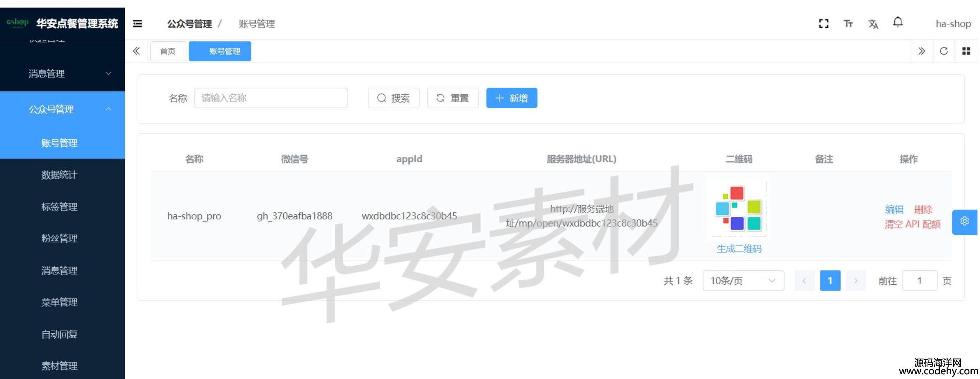Click the 二维码 column header
Image resolution: width=980 pixels, height=379 pixels.
(739, 159)
